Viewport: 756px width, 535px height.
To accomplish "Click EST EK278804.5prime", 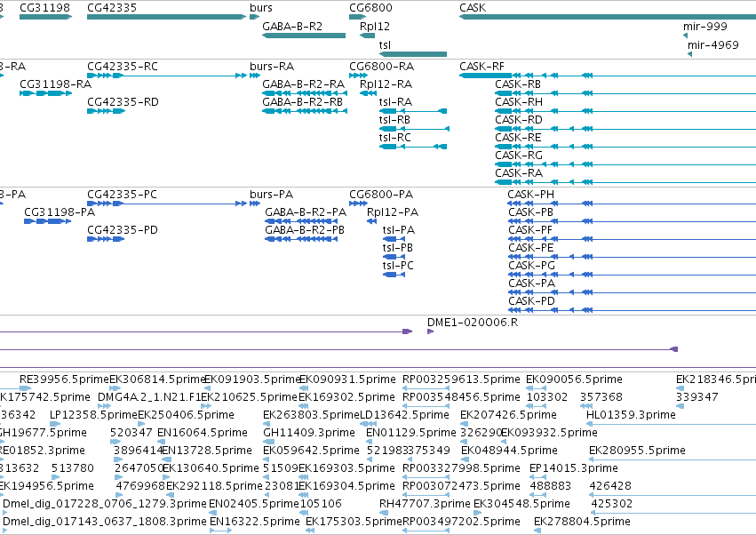I will pos(537,531).
